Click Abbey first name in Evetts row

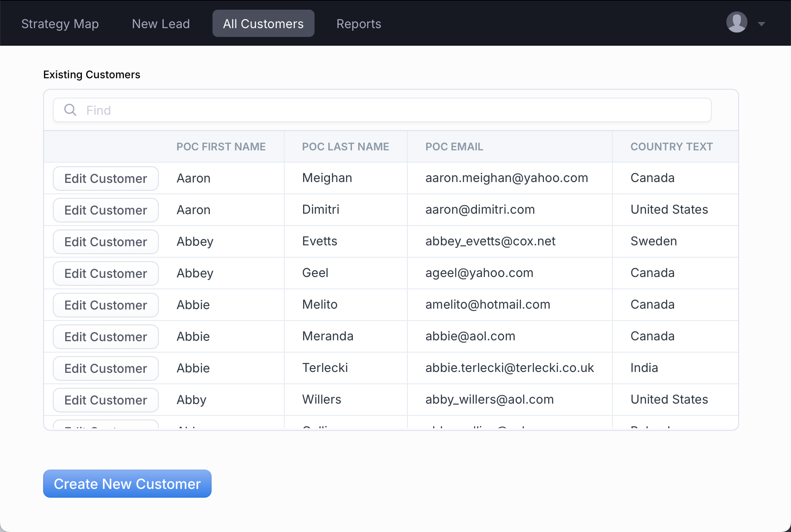[x=195, y=242]
